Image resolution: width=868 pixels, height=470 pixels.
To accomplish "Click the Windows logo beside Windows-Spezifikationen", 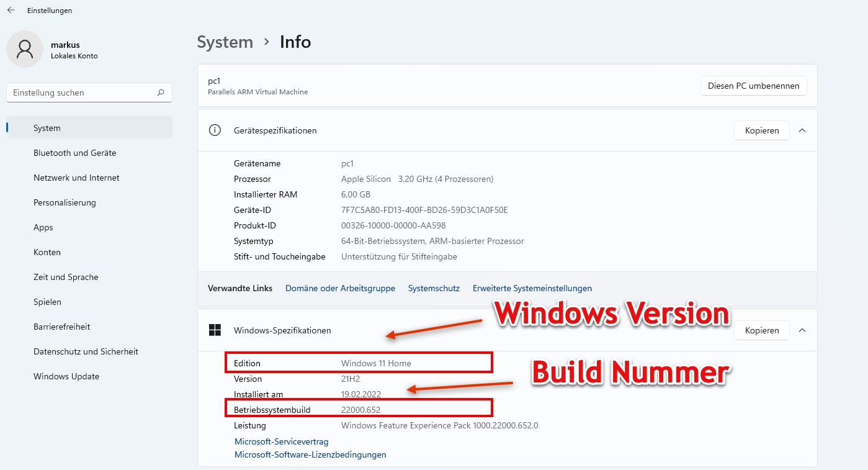I will click(x=214, y=330).
